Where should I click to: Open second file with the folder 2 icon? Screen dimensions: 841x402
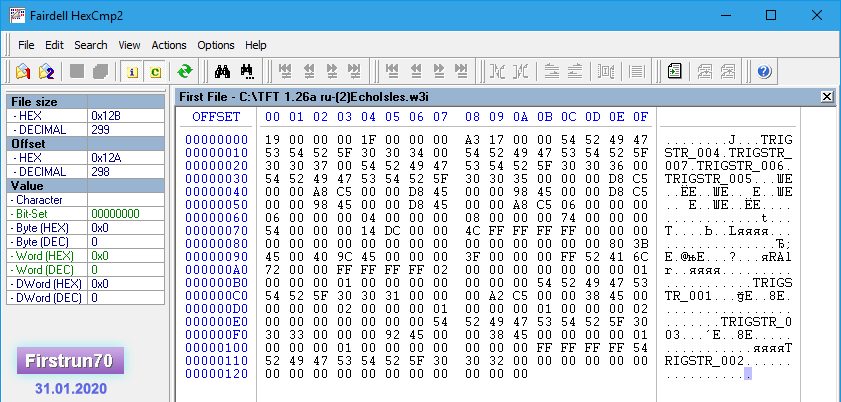46,71
